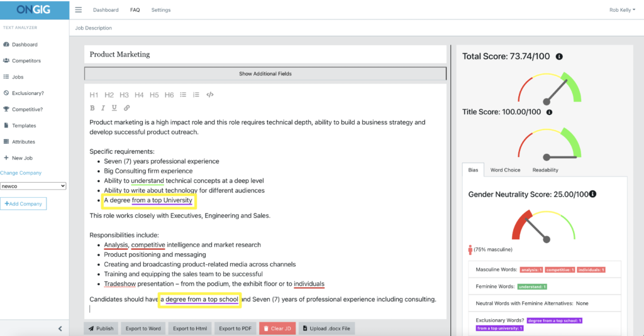
Task: Expand Show Additional Fields
Action: coord(265,74)
